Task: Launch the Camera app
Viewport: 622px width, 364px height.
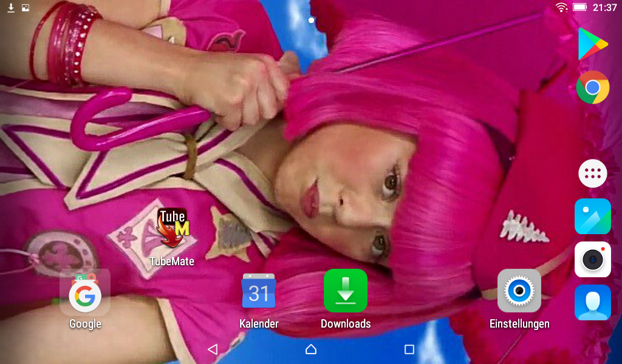Action: point(593,260)
